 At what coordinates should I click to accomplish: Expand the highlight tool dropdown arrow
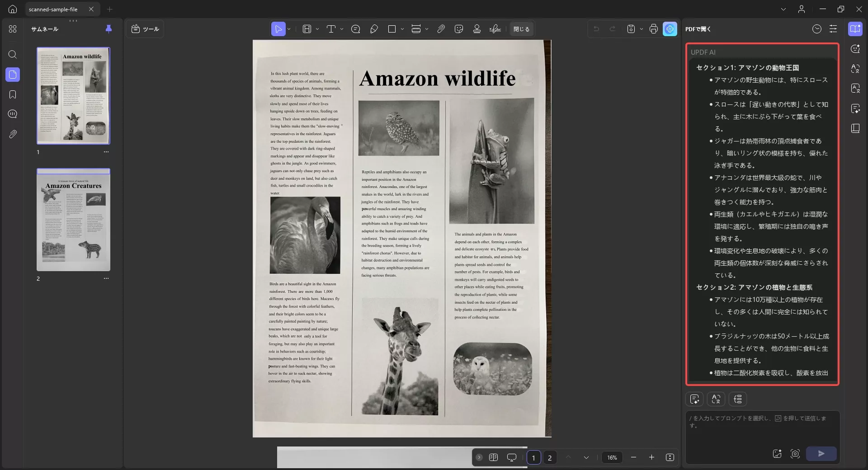(x=317, y=29)
